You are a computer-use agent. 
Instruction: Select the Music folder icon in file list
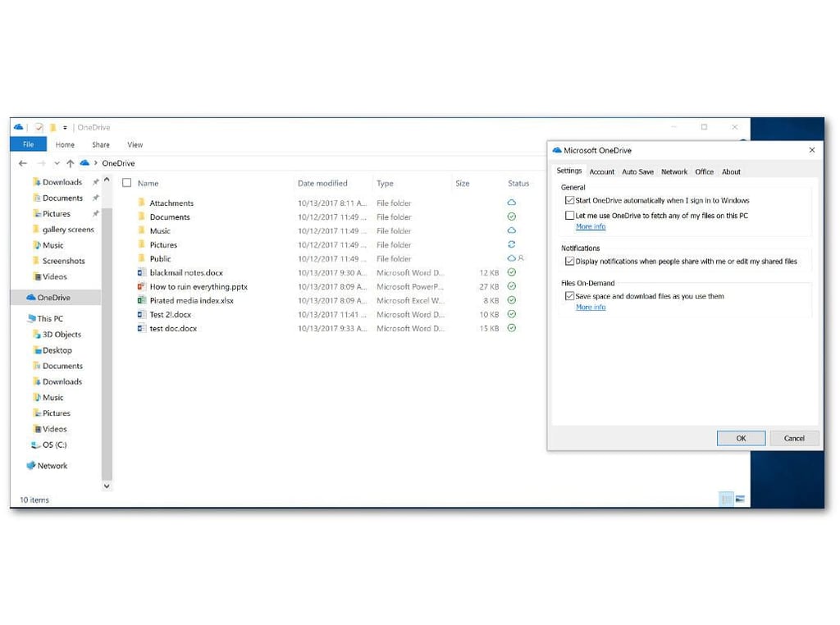(141, 230)
